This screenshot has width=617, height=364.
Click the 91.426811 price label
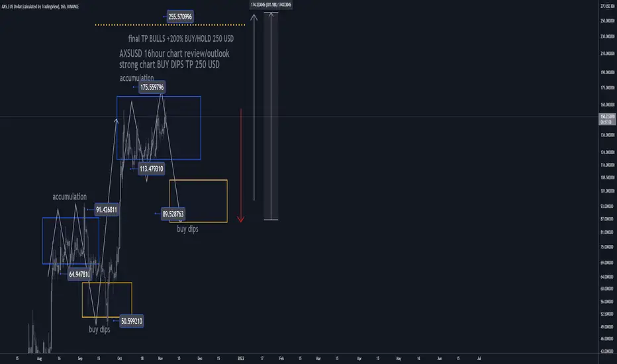[106, 210]
